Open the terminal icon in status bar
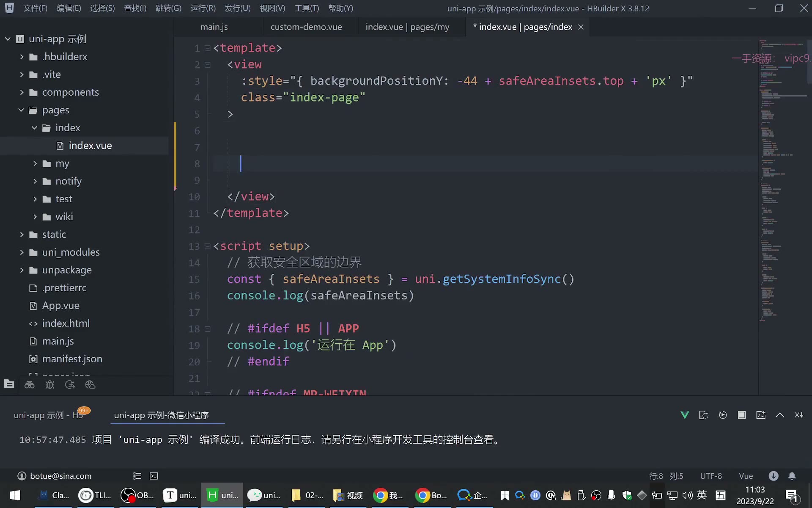This screenshot has width=812, height=508. [x=154, y=476]
